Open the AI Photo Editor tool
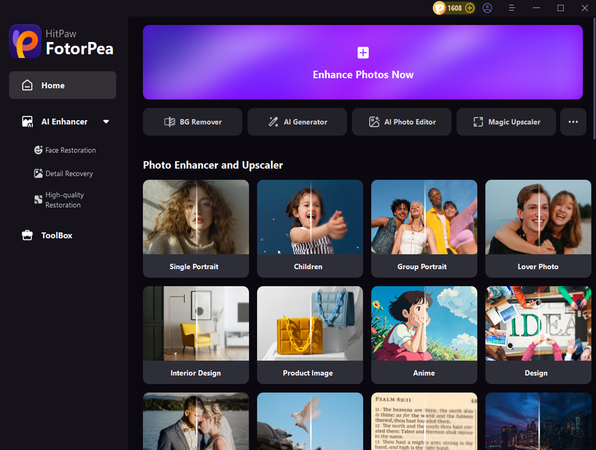Viewport: 596px width, 450px height. coord(402,122)
